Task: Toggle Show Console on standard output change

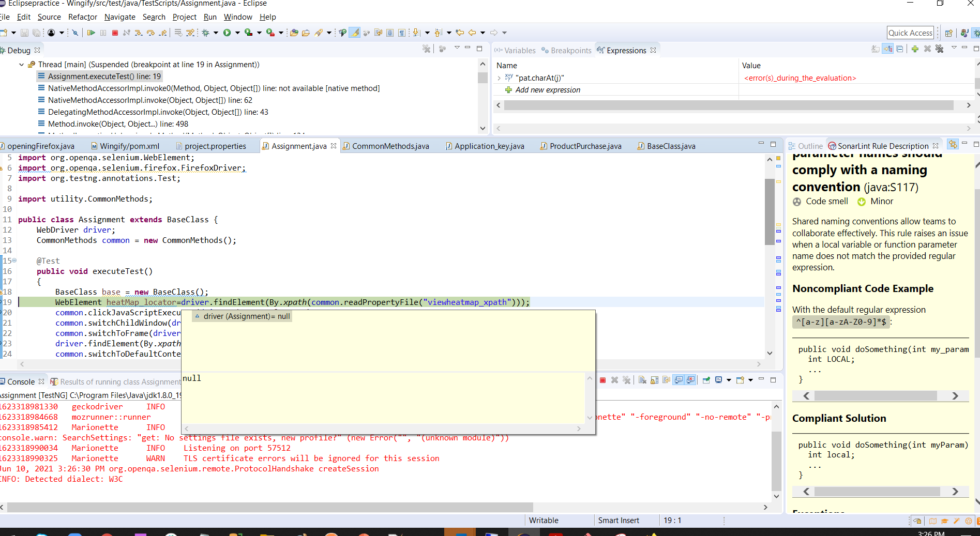Action: point(679,380)
